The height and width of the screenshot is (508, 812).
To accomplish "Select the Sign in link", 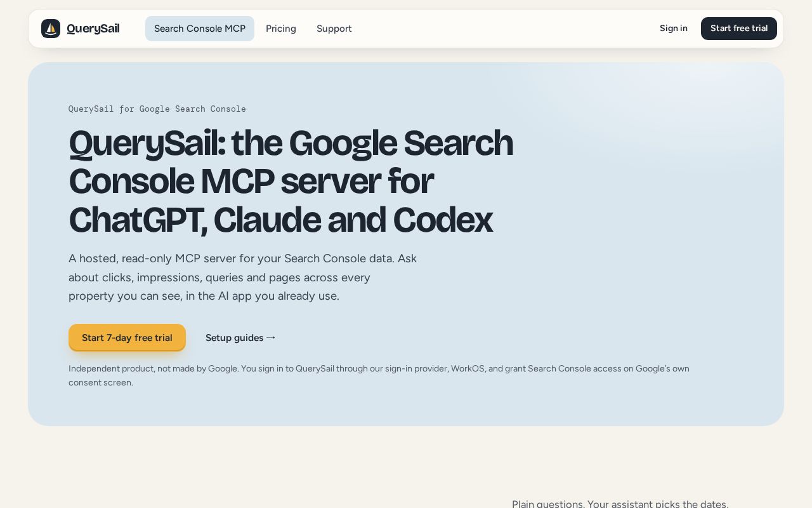I will 674,29.
